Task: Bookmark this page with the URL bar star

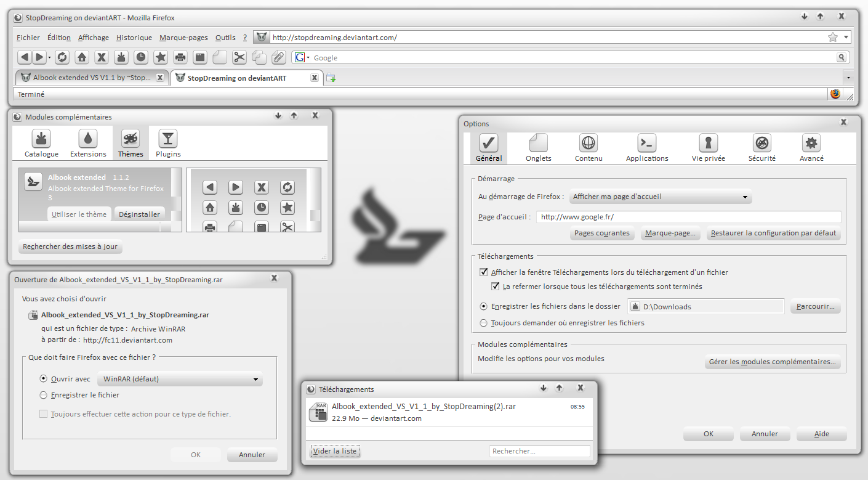Action: pos(833,38)
